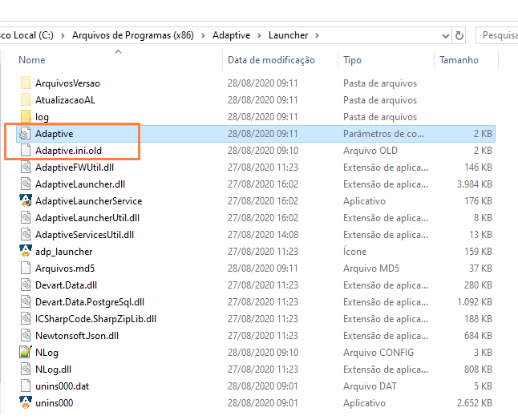Click the adp_launcher icon file
The image size is (518, 420).
[26, 251]
